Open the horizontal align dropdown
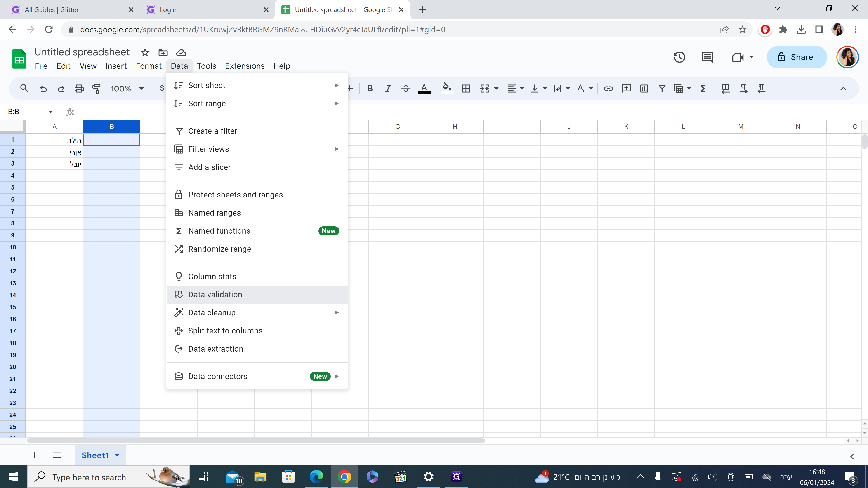868x488 pixels. tap(516, 89)
